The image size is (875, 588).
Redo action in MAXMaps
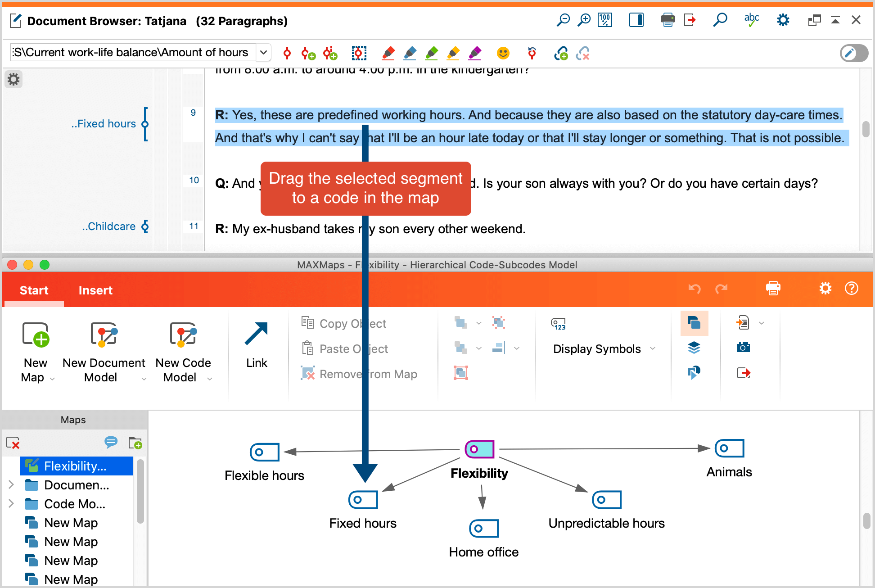722,289
